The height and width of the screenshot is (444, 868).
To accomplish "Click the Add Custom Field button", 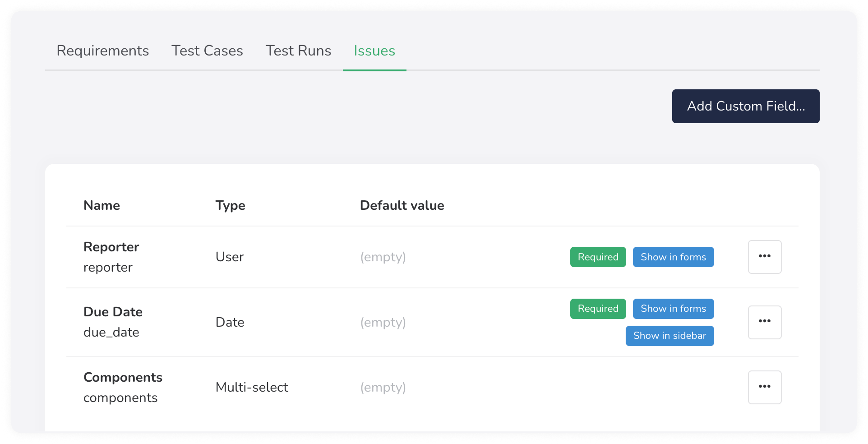I will click(x=746, y=106).
